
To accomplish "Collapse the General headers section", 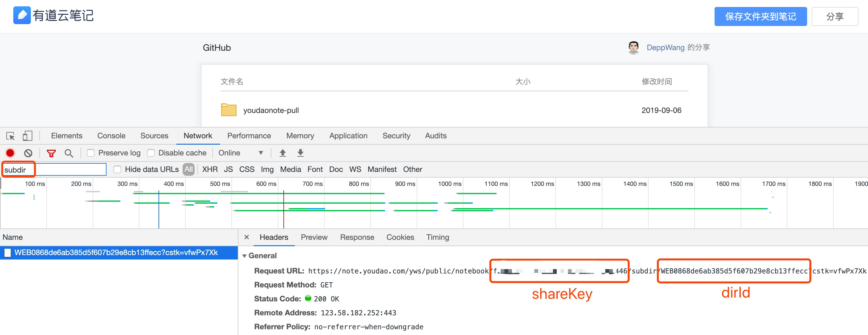I will 245,256.
